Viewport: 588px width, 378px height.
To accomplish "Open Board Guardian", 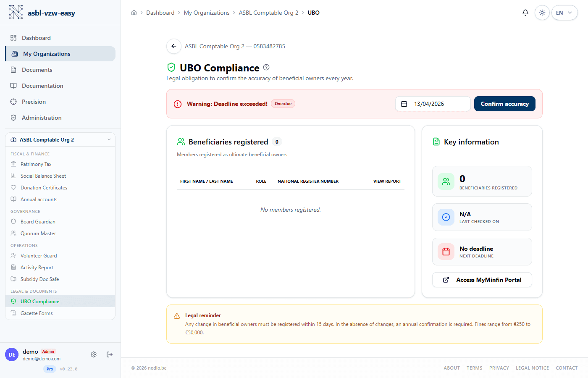I will (60, 222).
